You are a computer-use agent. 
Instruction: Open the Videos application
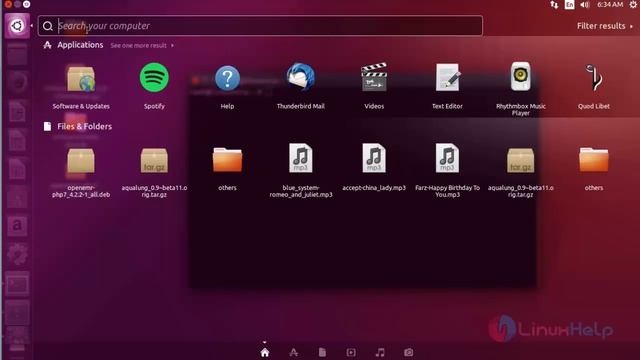[374, 77]
